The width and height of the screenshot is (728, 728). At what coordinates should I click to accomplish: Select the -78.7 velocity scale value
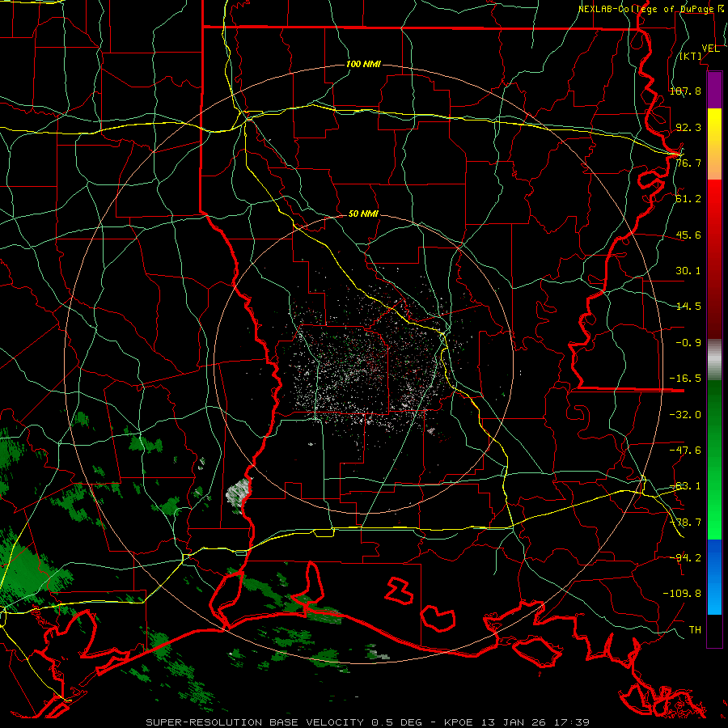685,523
